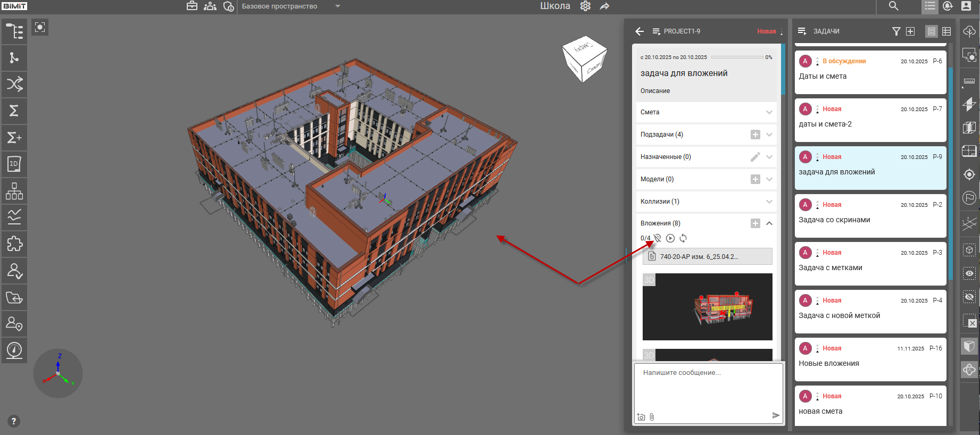Toggle the hide elements crossed-eye icon
Viewport: 980px width, 435px height.
tap(969, 297)
